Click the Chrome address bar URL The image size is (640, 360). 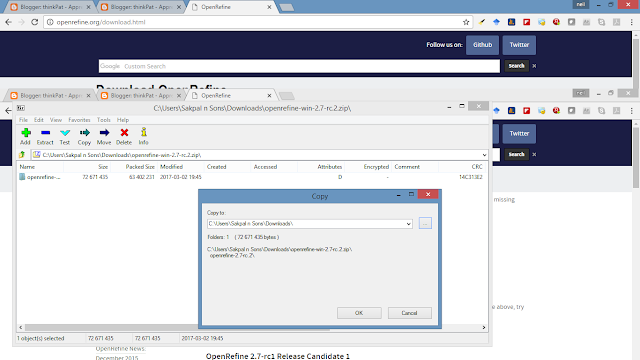coord(101,22)
